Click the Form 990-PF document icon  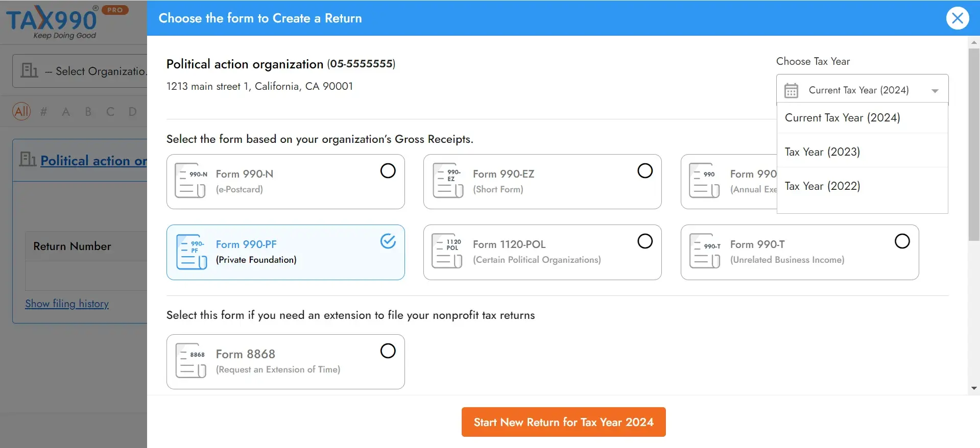[191, 252]
